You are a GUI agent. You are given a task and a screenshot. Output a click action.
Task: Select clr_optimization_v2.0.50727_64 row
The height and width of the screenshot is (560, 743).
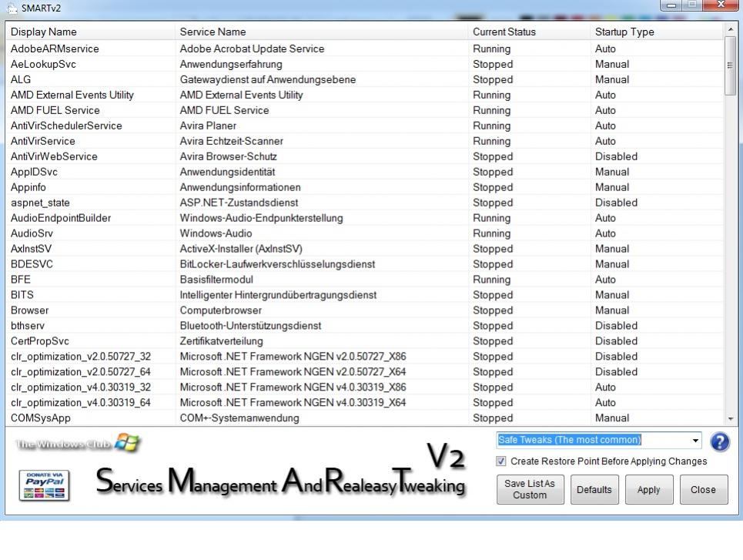pos(364,372)
